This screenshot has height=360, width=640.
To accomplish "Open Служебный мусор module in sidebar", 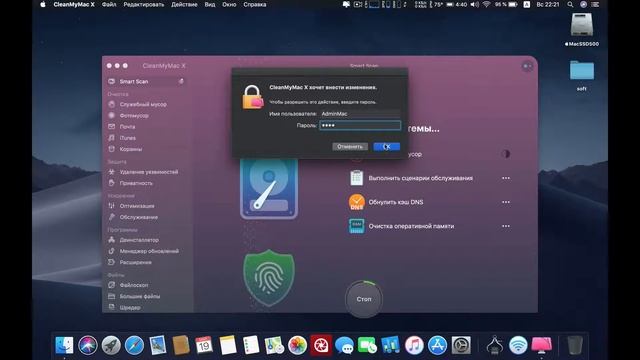I will click(139, 104).
